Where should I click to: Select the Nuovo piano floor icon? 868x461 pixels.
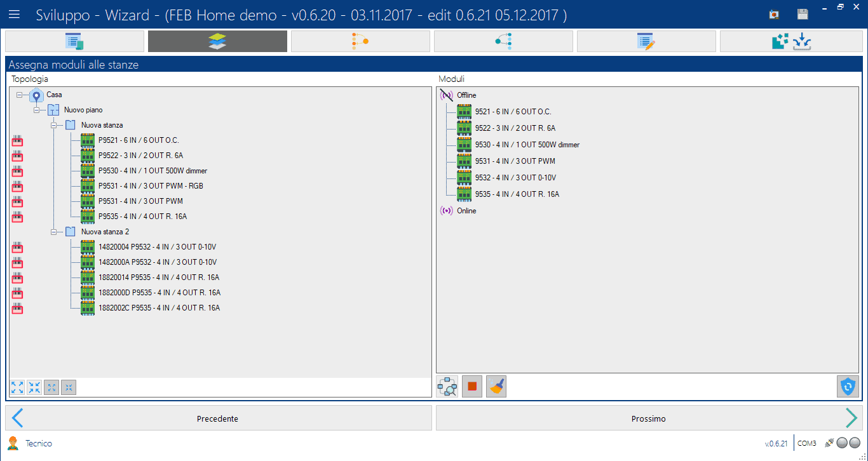[x=53, y=110]
